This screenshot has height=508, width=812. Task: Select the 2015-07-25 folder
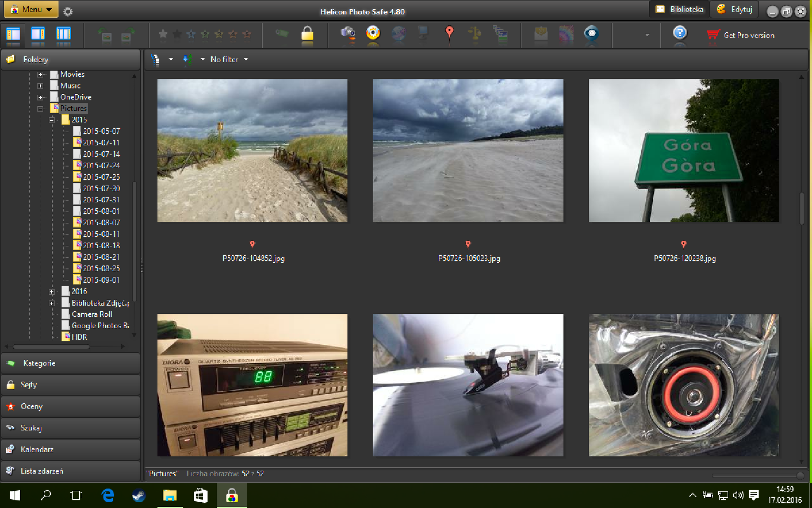click(101, 177)
